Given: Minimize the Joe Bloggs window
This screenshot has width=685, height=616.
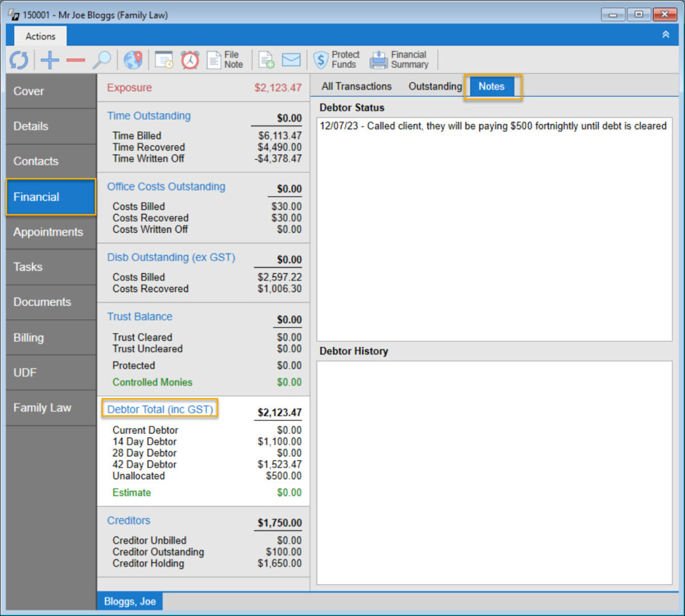Looking at the screenshot, I should tap(613, 14).
